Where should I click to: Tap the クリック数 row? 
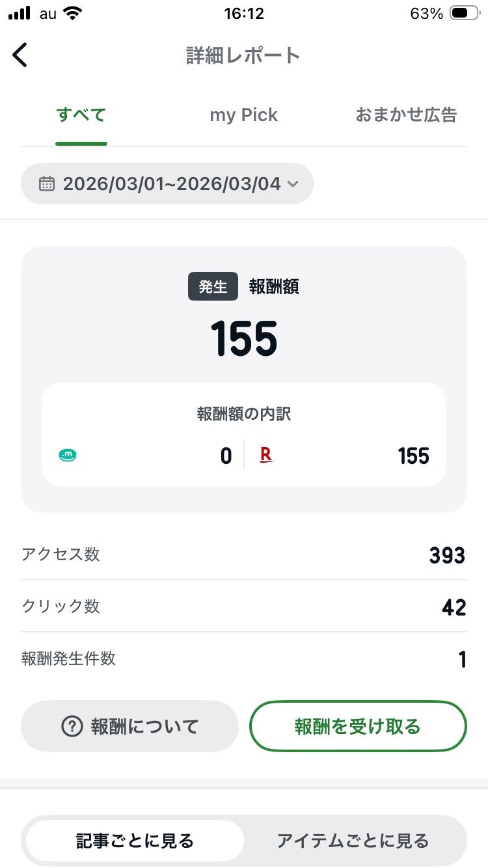pyautogui.click(x=243, y=606)
